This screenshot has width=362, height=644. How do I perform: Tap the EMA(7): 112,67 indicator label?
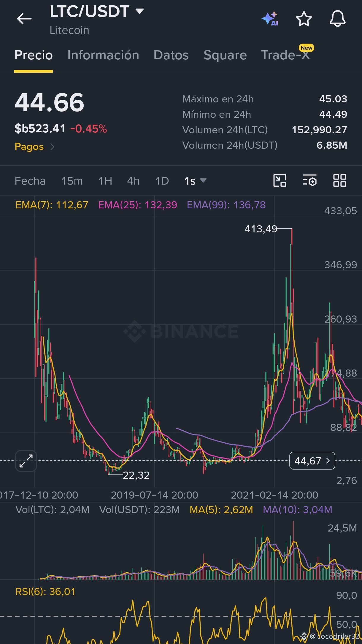click(52, 205)
